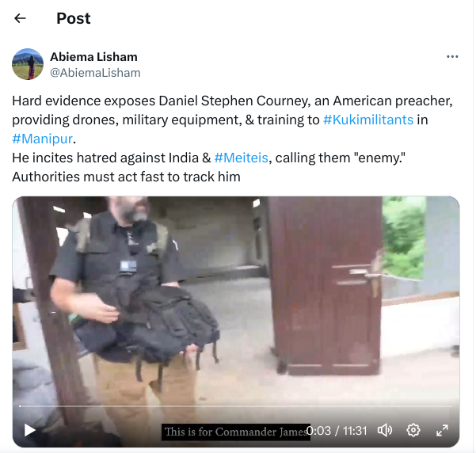Open the #Manipur hashtag
The height and width of the screenshot is (453, 476).
click(x=43, y=139)
